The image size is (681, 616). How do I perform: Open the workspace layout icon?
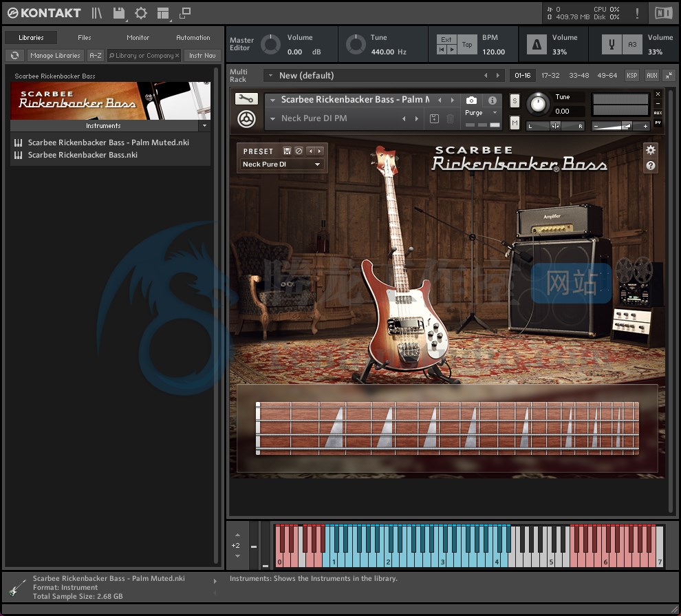(x=163, y=14)
